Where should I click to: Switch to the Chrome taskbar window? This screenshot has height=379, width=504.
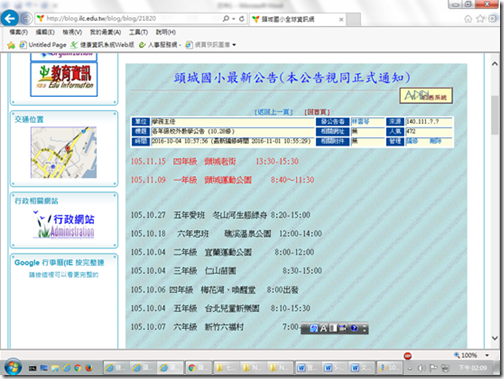pyautogui.click(x=198, y=368)
